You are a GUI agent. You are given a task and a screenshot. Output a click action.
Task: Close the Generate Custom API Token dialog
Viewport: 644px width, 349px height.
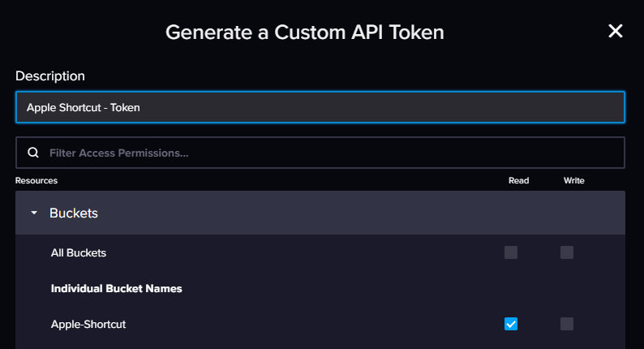click(x=616, y=32)
